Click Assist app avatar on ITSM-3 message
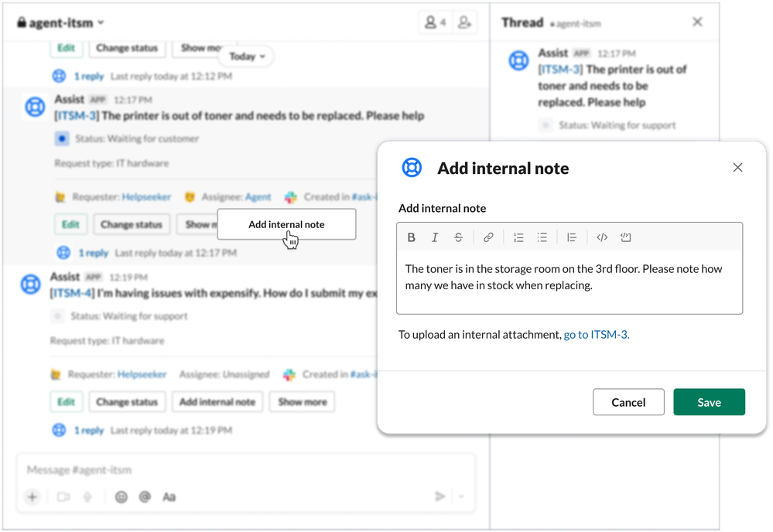The height and width of the screenshot is (532, 773). 35,107
